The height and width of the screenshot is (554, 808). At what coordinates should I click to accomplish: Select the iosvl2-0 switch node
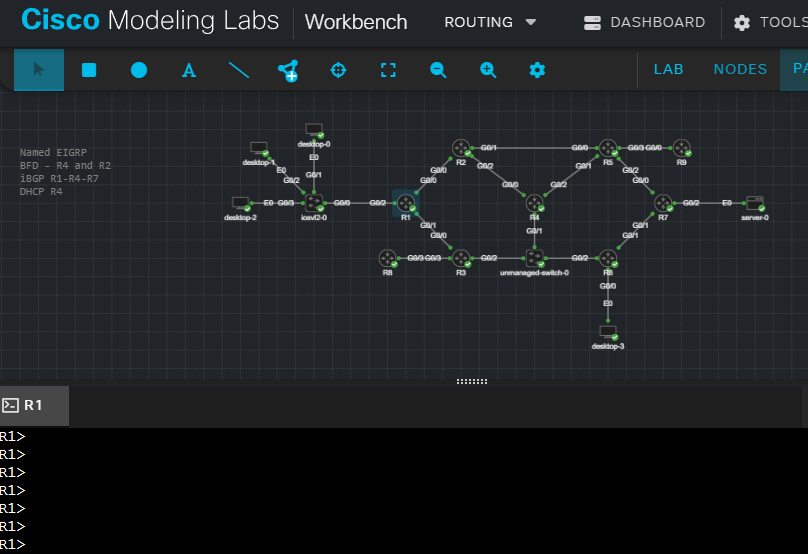click(314, 203)
